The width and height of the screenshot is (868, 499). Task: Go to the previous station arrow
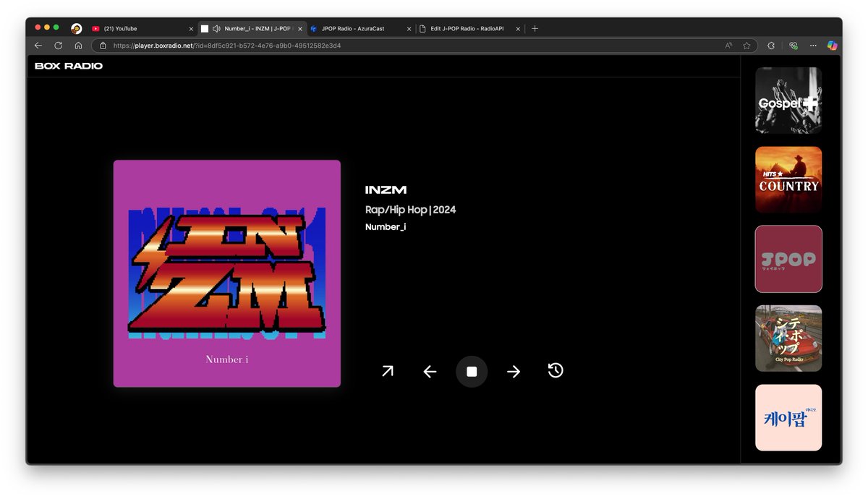tap(430, 372)
